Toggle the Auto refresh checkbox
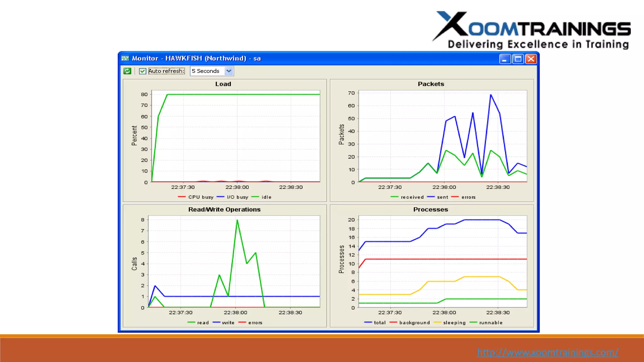Image resolution: width=644 pixels, height=362 pixels. point(142,71)
